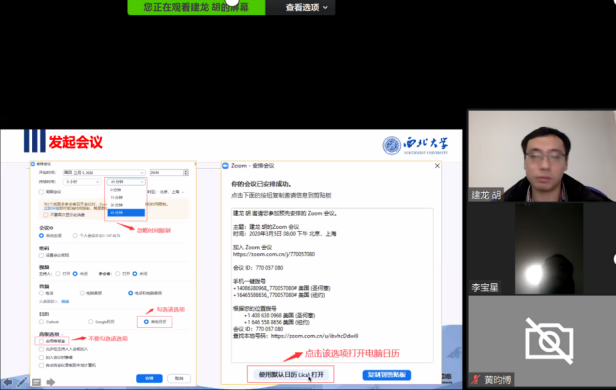Click the Zoom logo in the 安排会议 dialog title
The width and height of the screenshot is (616, 390).
click(x=226, y=166)
